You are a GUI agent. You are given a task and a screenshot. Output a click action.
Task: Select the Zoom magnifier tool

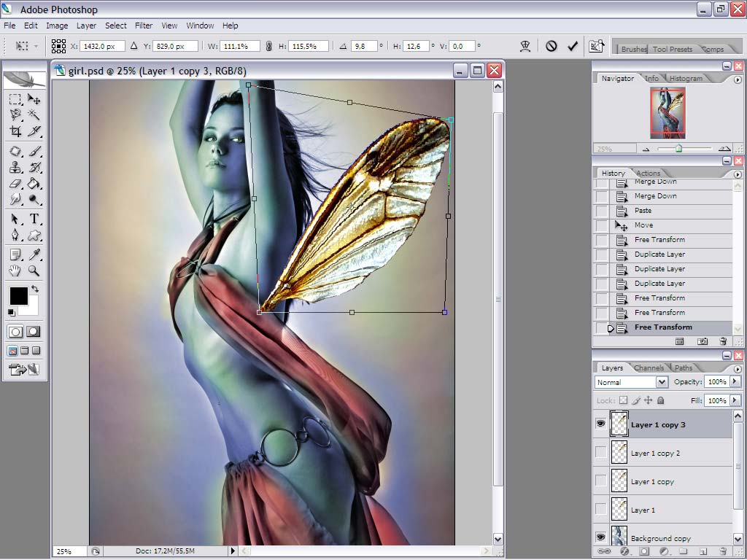(34, 271)
